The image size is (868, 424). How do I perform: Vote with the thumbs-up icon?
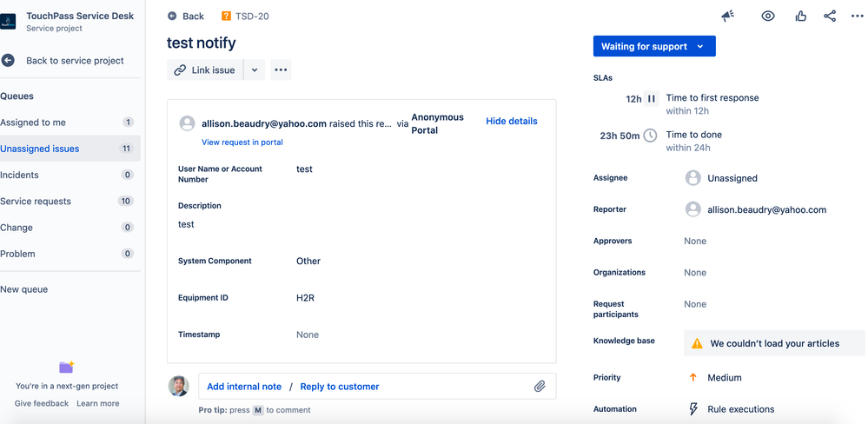(x=800, y=16)
